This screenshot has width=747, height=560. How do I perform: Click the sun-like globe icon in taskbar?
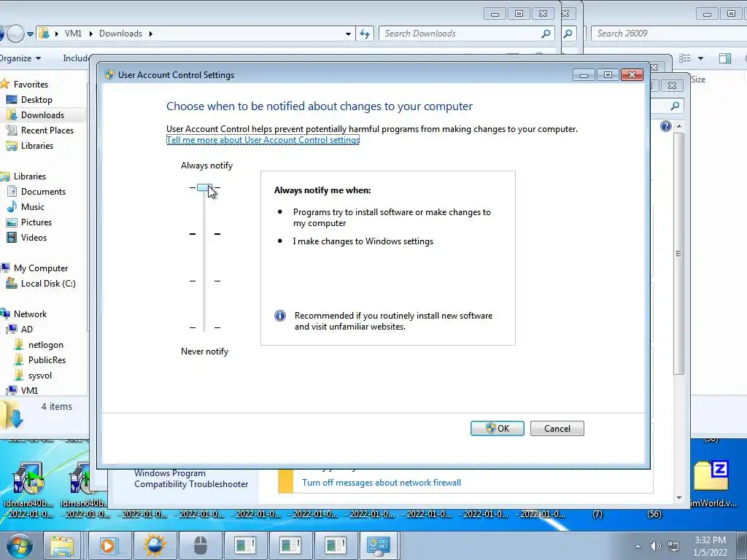[155, 545]
